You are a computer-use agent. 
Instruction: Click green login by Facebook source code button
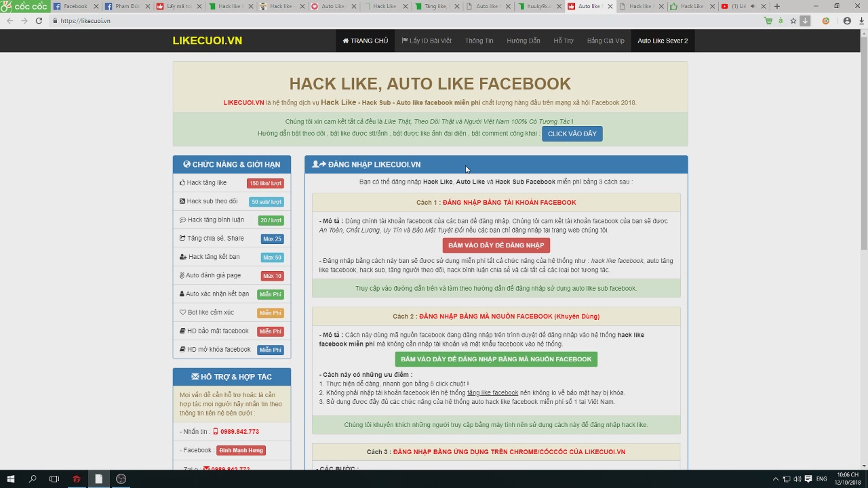(x=496, y=359)
